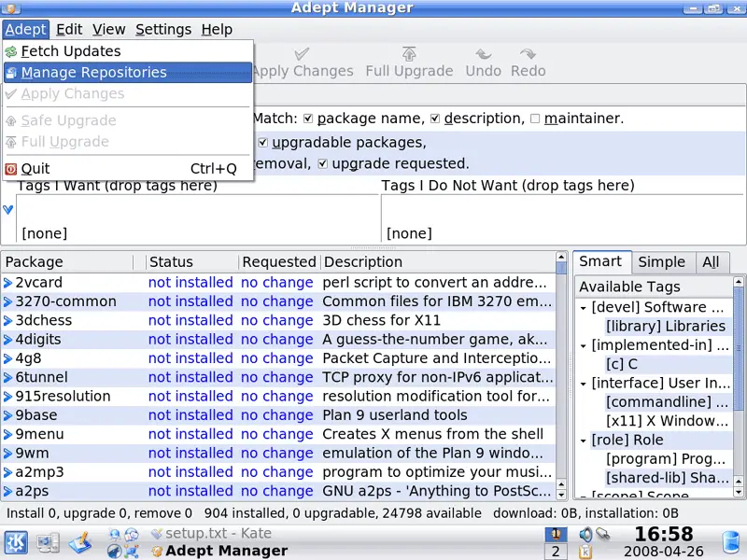747x560 pixels.
Task: Switch to the Smart tags tab
Action: point(601,261)
